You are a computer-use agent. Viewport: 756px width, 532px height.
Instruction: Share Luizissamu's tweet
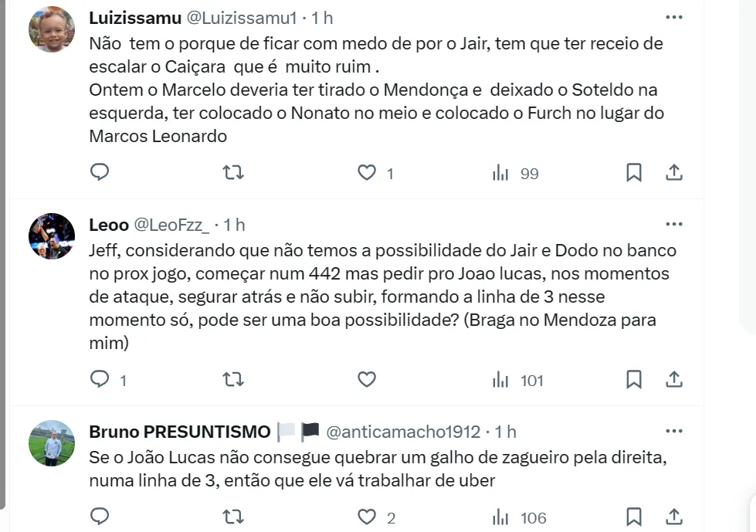pyautogui.click(x=673, y=172)
